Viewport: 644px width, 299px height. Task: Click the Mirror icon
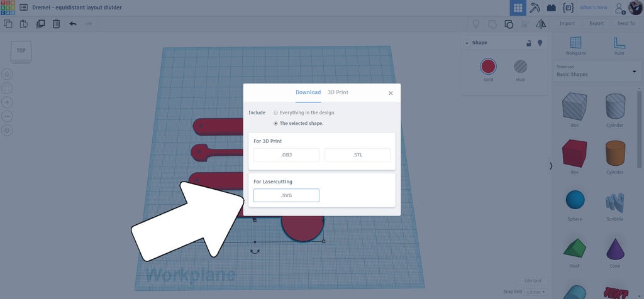point(541,24)
